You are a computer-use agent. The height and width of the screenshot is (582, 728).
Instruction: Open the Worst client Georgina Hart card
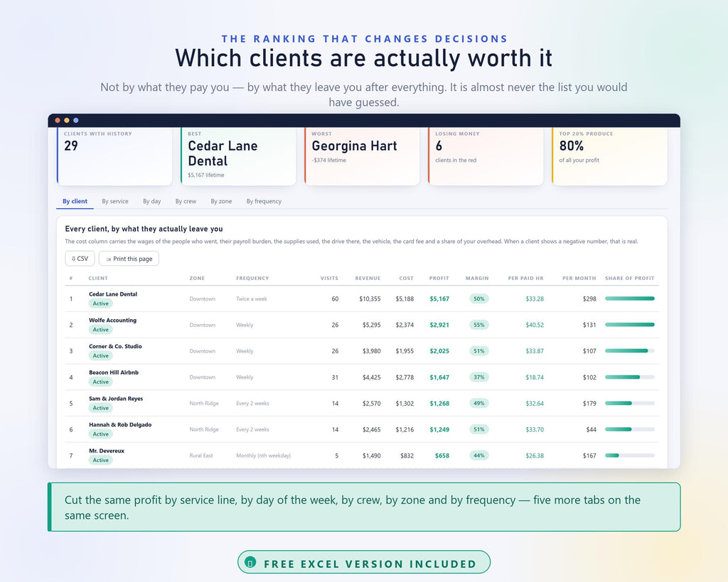click(x=362, y=156)
